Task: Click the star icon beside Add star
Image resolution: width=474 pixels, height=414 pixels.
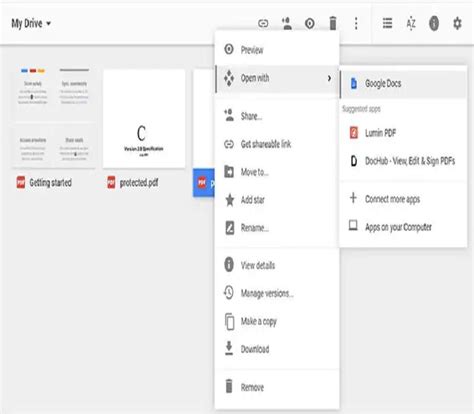Action: (x=229, y=200)
